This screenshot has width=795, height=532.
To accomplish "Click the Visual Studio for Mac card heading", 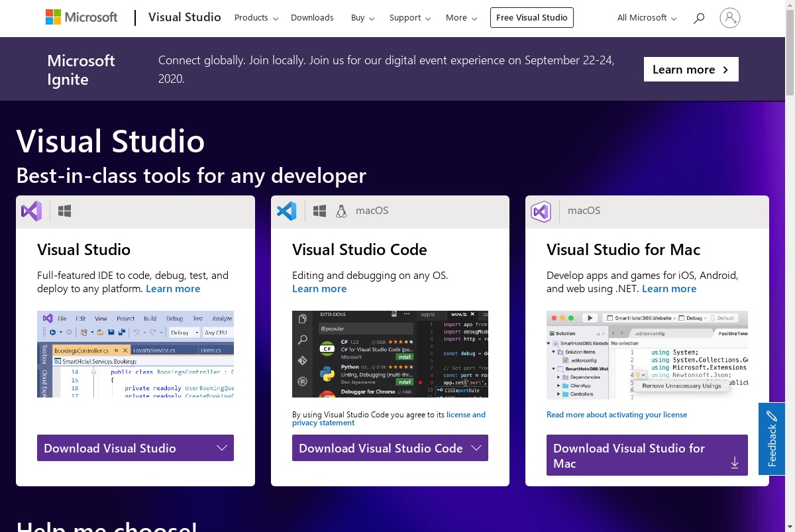I will pos(623,250).
